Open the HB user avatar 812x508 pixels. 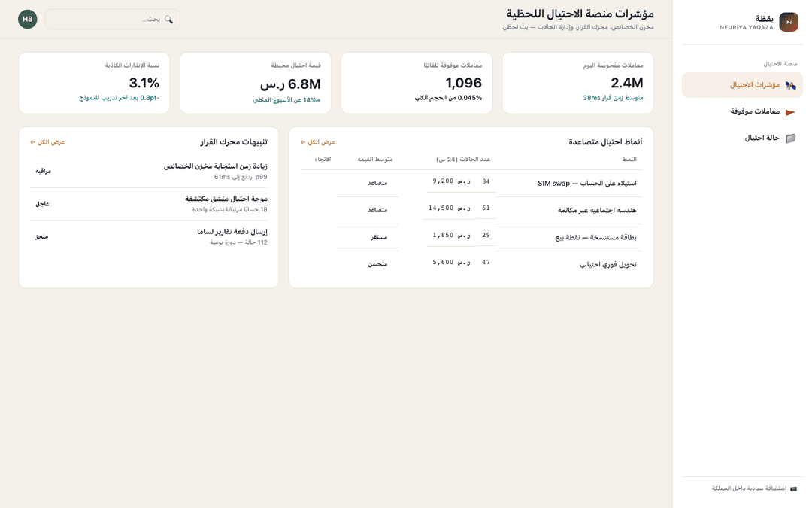point(28,19)
